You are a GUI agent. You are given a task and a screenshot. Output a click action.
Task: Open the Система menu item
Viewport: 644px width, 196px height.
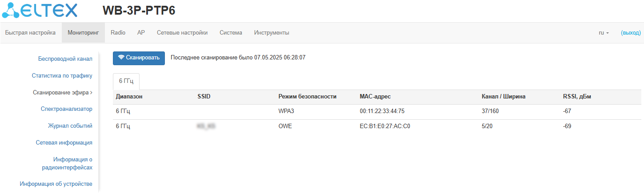231,33
